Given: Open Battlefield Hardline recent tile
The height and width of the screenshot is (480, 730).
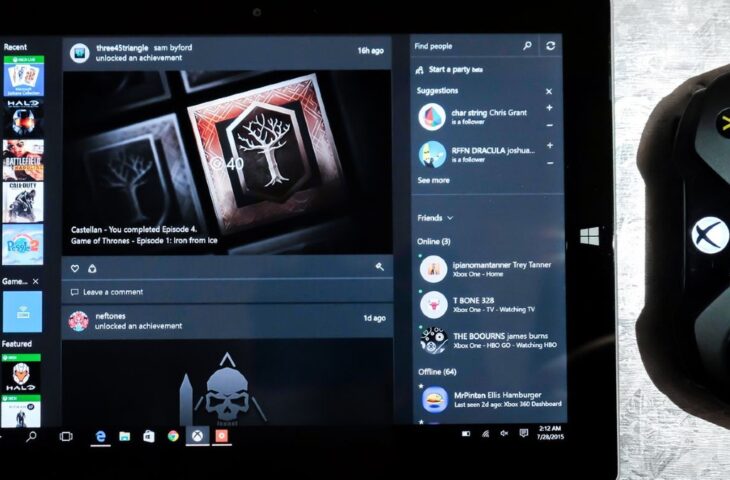Looking at the screenshot, I should [23, 160].
